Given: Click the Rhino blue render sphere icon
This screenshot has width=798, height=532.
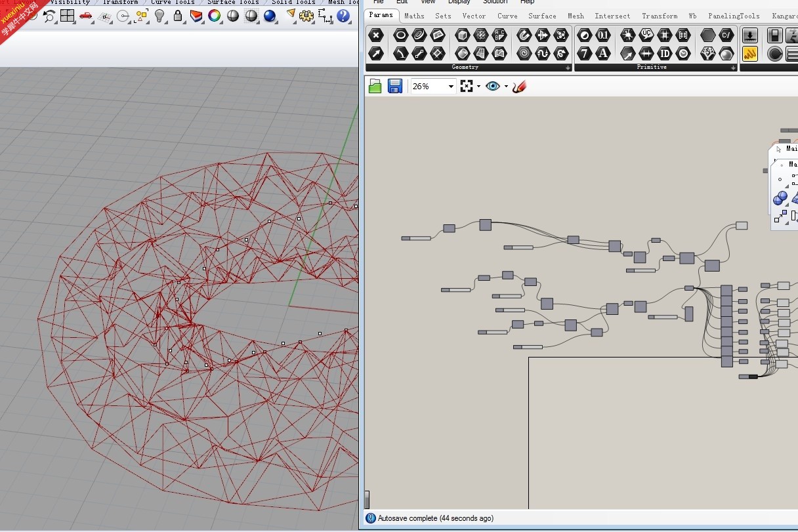Looking at the screenshot, I should (x=270, y=16).
